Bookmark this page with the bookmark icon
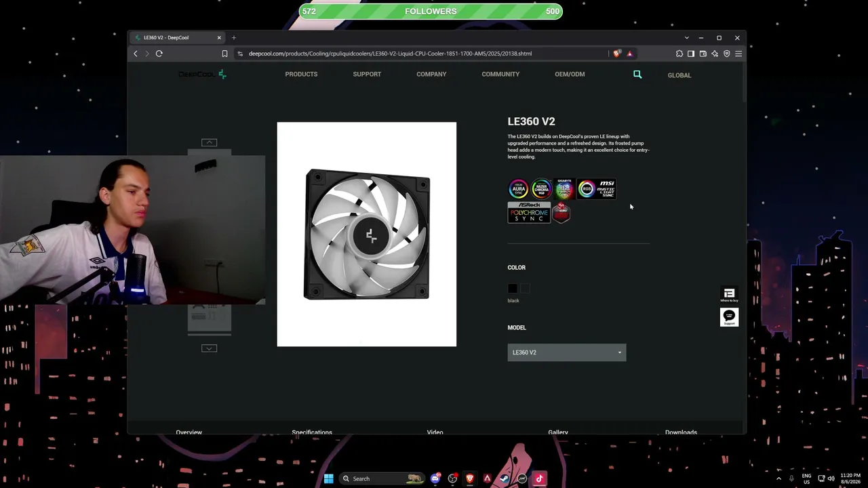868x488 pixels. coord(224,54)
